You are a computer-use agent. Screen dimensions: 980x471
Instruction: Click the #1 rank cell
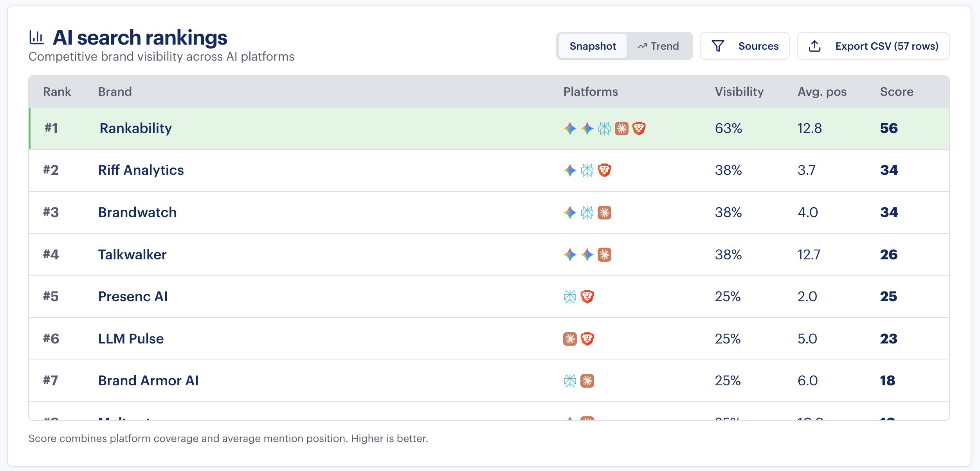(51, 128)
